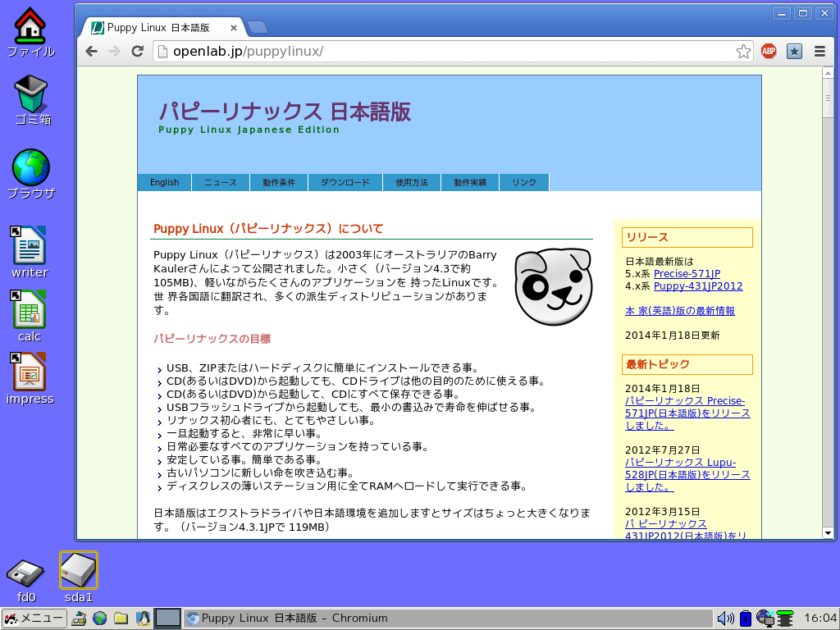
Task: Go back with the browser back arrow
Action: click(x=92, y=52)
